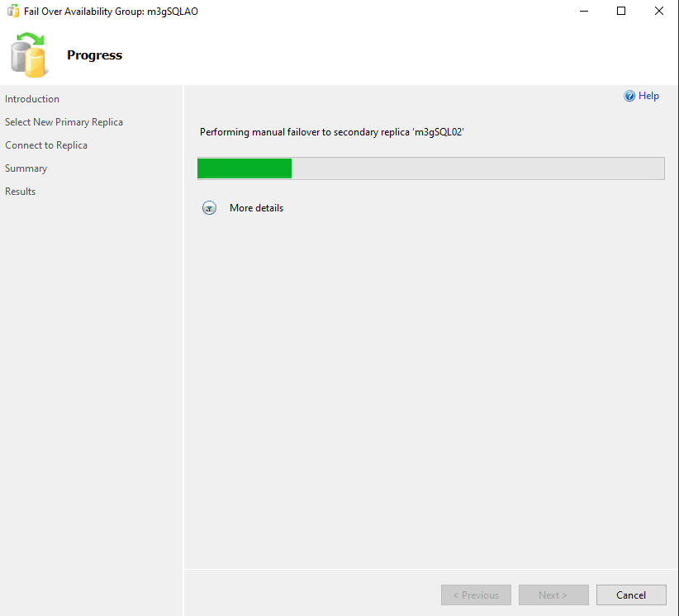679x616 pixels.
Task: Cancel the failover wizard
Action: click(631, 595)
